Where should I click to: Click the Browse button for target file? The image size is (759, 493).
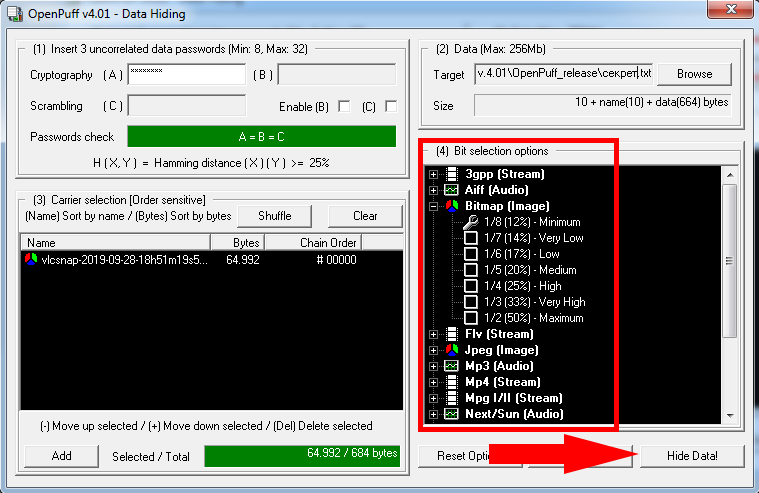pyautogui.click(x=694, y=74)
